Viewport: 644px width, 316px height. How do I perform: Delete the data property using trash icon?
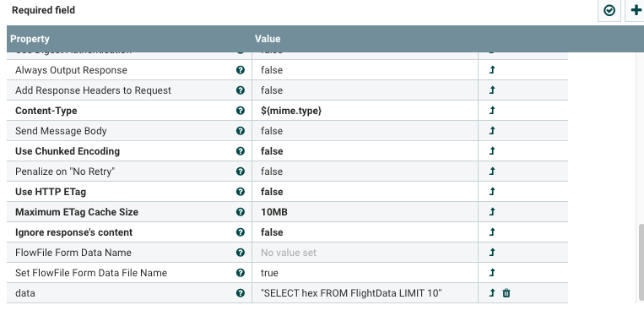[x=506, y=293]
